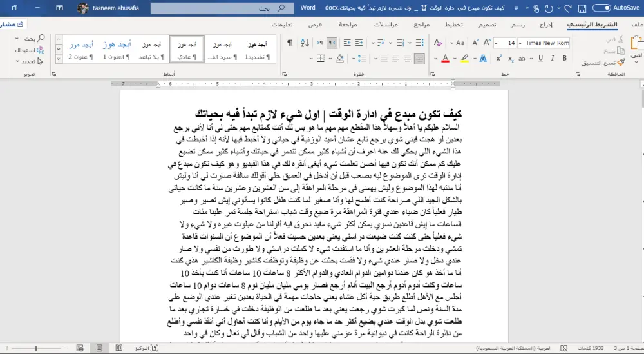
Task: Open the References tab (مراجع)
Action: [x=421, y=25]
